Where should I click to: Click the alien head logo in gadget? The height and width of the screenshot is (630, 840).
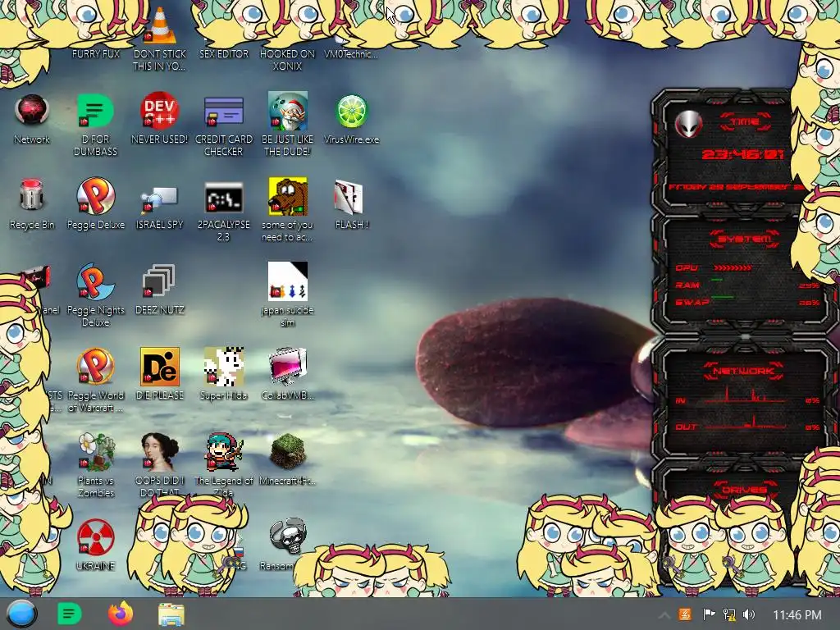pos(688,124)
